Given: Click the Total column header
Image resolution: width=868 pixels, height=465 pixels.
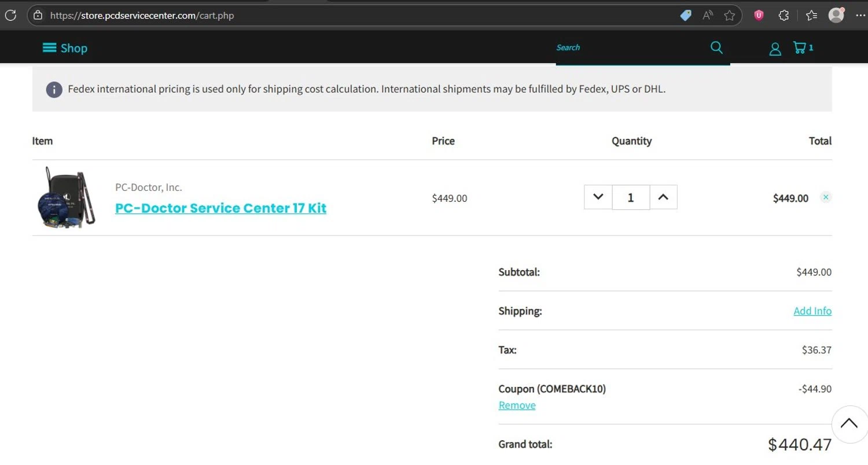Looking at the screenshot, I should tap(820, 141).
